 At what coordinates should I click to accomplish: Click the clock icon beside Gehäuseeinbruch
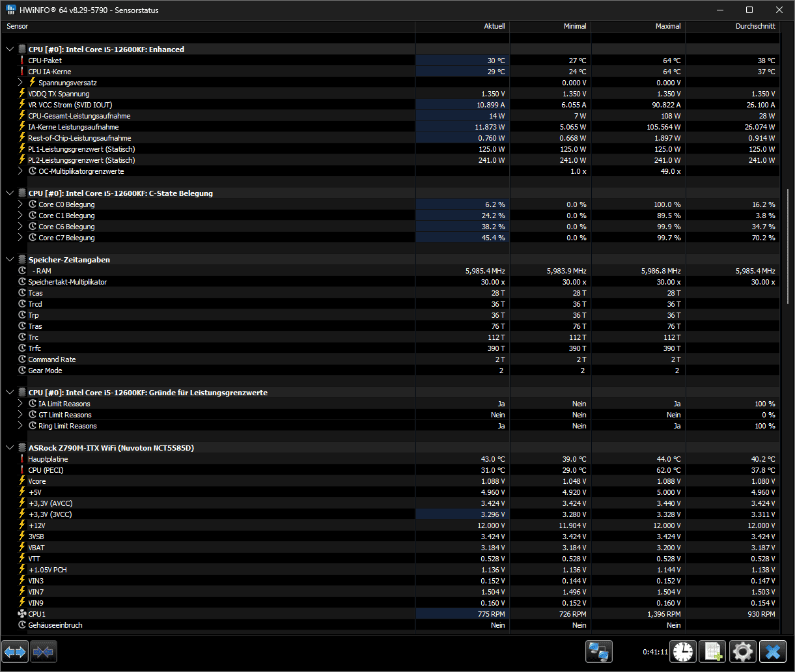(x=21, y=625)
